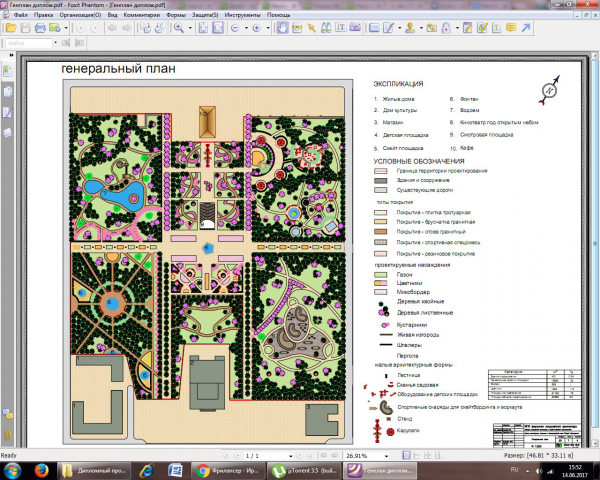Open Firefox from the taskbar
The image size is (600, 480).
[x=41, y=471]
